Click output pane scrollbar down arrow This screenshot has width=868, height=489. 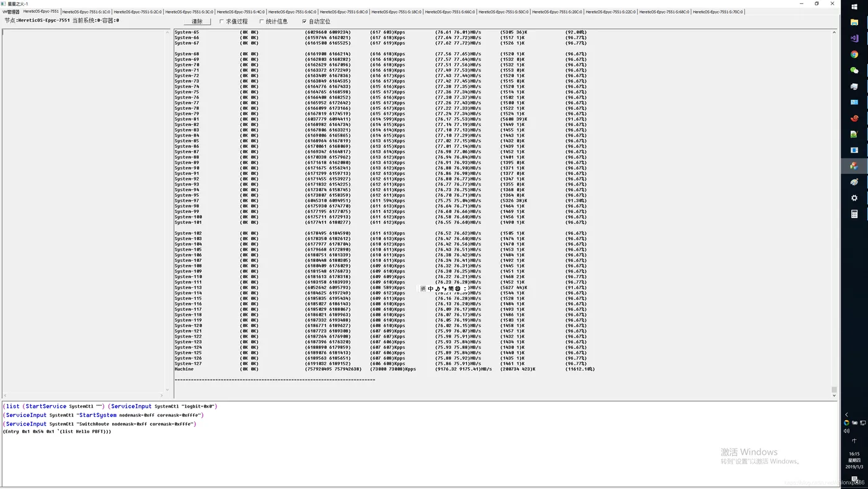click(x=834, y=395)
